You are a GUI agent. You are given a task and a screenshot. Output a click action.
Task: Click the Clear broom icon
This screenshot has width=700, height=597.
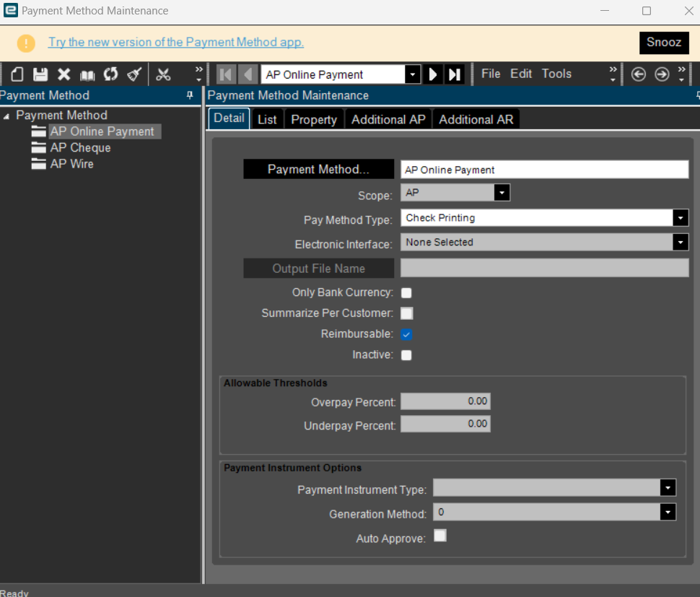(x=134, y=74)
